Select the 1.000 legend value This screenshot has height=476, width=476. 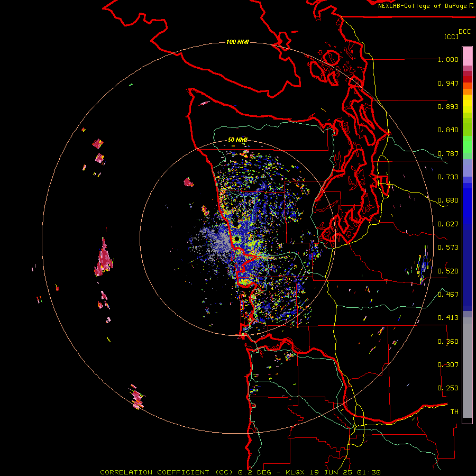click(448, 59)
